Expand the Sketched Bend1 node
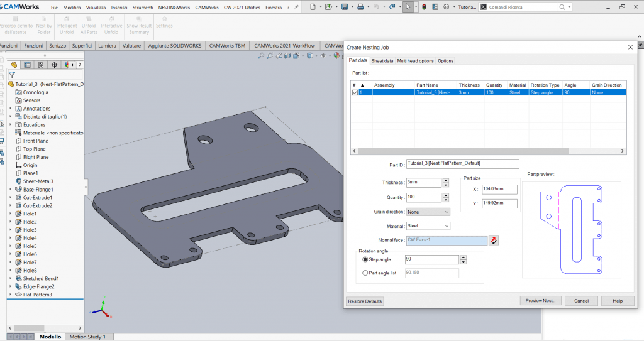The width and height of the screenshot is (644, 341). pyautogui.click(x=10, y=279)
